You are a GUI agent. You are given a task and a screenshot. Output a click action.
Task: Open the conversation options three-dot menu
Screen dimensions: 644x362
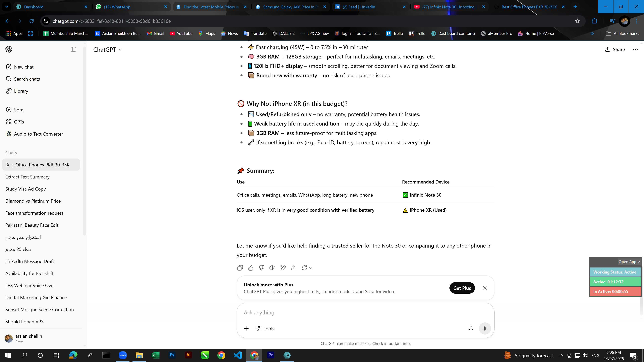(635, 49)
